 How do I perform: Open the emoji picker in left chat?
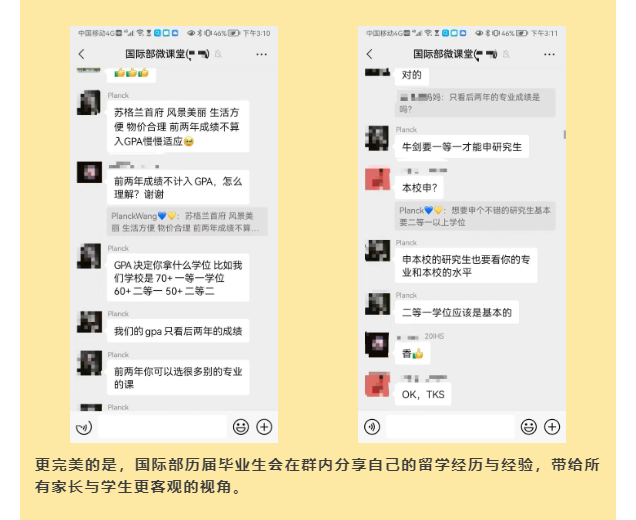[x=241, y=427]
